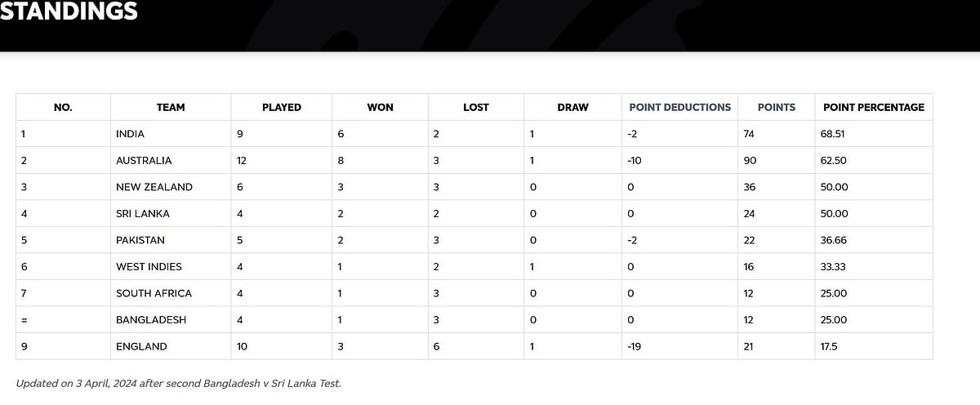This screenshot has width=980, height=405.
Task: Click the STANDINGS heading
Action: coord(69,11)
